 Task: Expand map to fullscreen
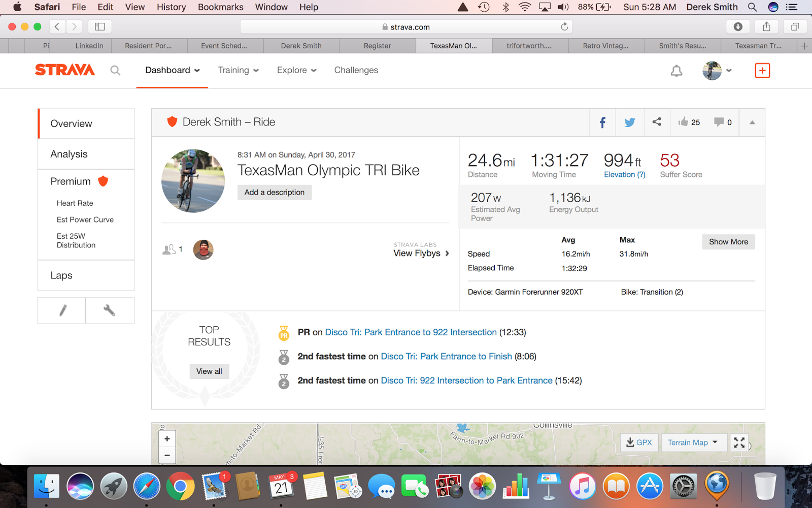pos(739,442)
